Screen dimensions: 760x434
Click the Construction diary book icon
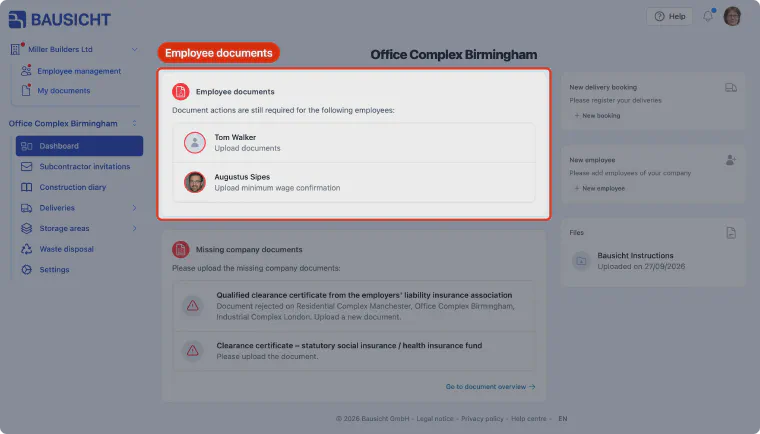coord(27,187)
